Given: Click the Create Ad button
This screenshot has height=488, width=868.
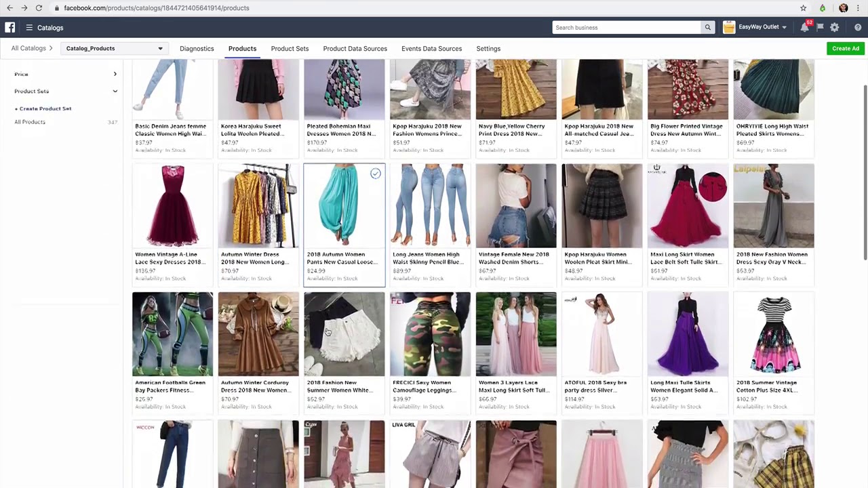Looking at the screenshot, I should tap(846, 48).
